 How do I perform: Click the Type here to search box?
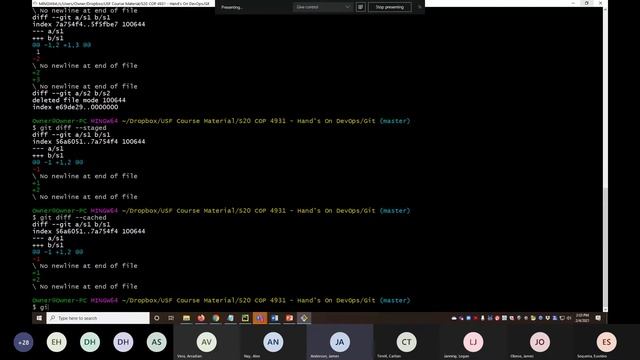[98, 318]
